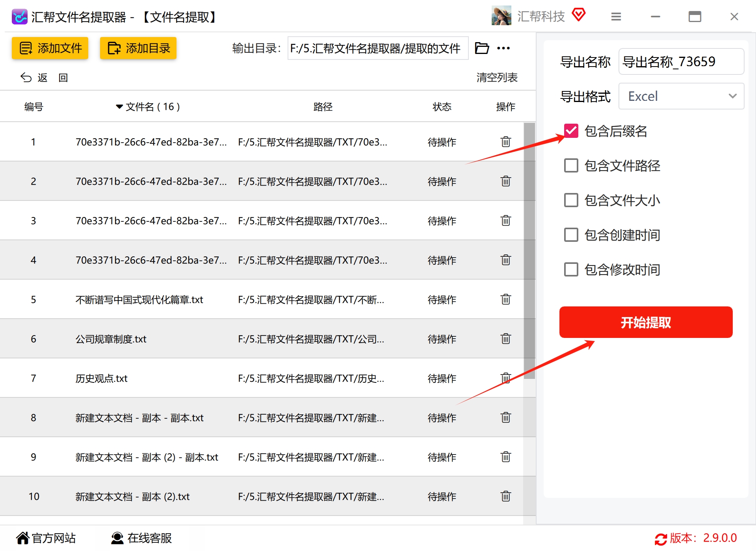Click the file list vertical scrollbar
This screenshot has height=551, width=756.
(529, 251)
